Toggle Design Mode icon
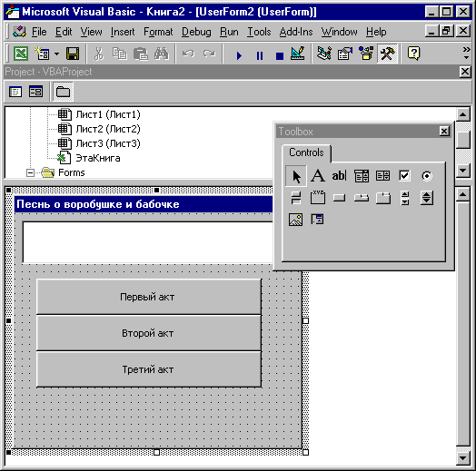 (x=298, y=54)
